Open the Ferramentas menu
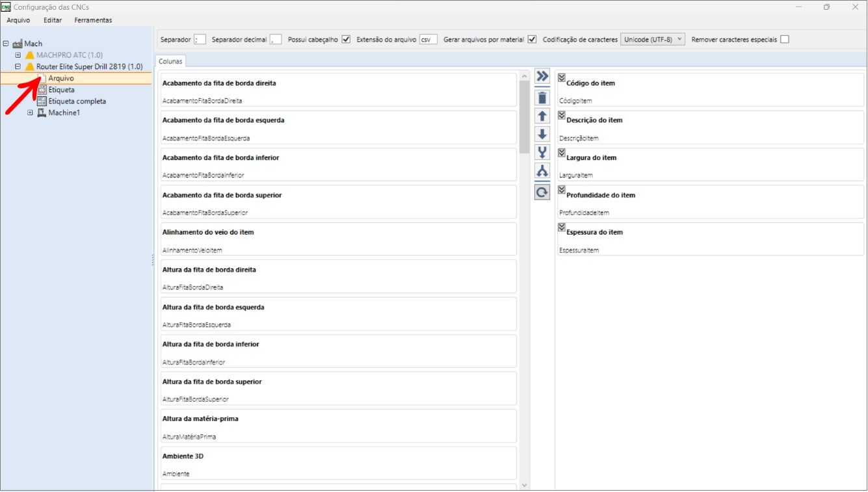The image size is (868, 492). coord(93,20)
